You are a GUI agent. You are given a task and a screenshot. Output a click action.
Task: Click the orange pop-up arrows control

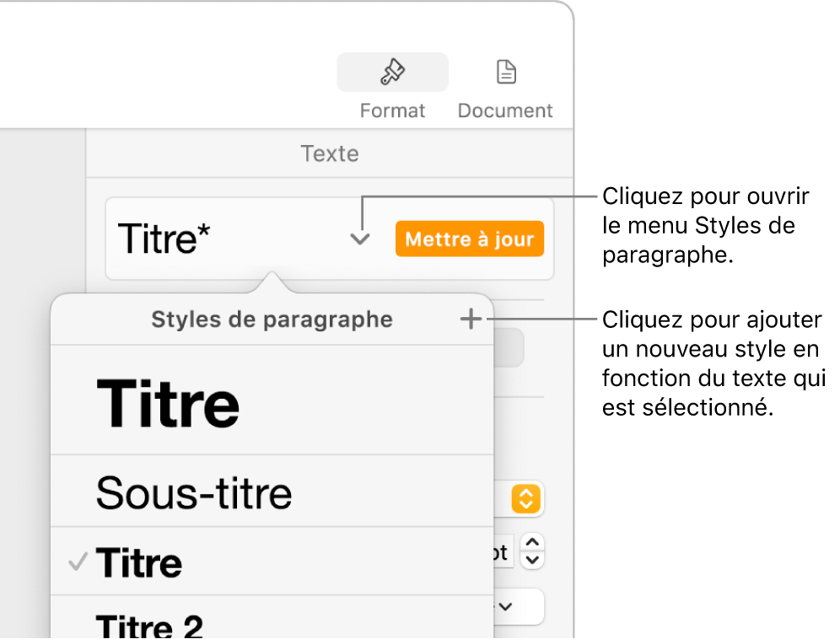(x=525, y=499)
